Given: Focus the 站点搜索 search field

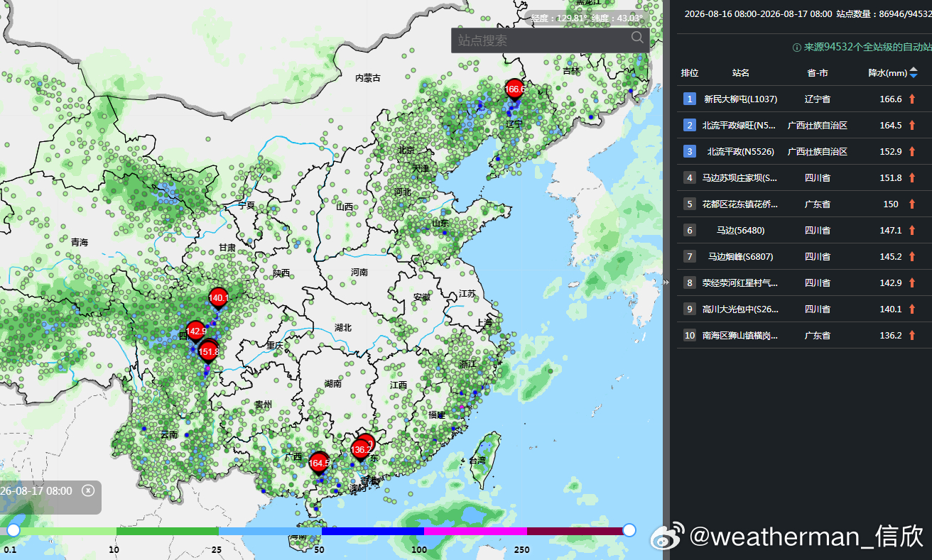Looking at the screenshot, I should [x=550, y=40].
